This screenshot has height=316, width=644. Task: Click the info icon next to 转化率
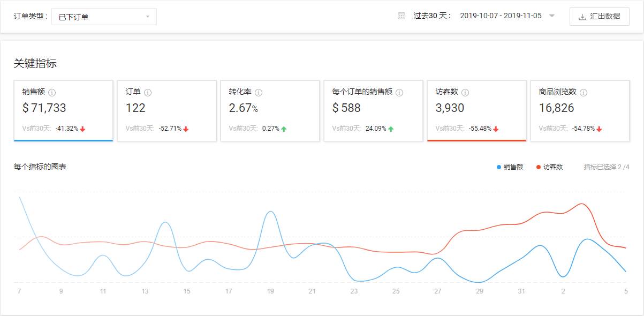259,92
